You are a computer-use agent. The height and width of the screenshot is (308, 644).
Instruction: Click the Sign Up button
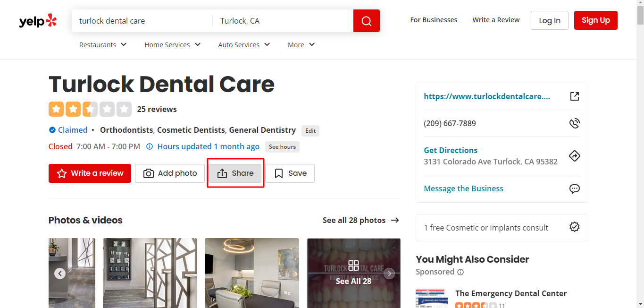click(x=596, y=20)
